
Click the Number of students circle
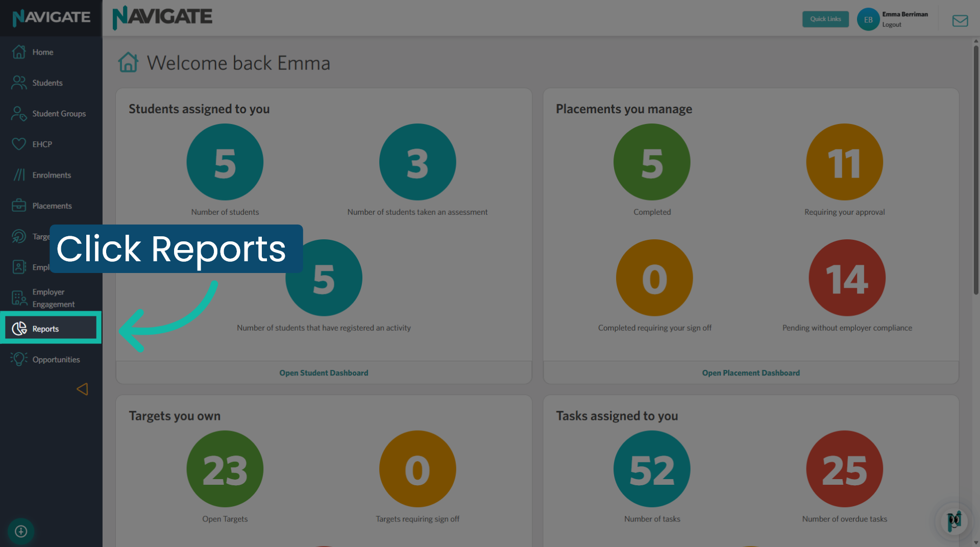225,162
